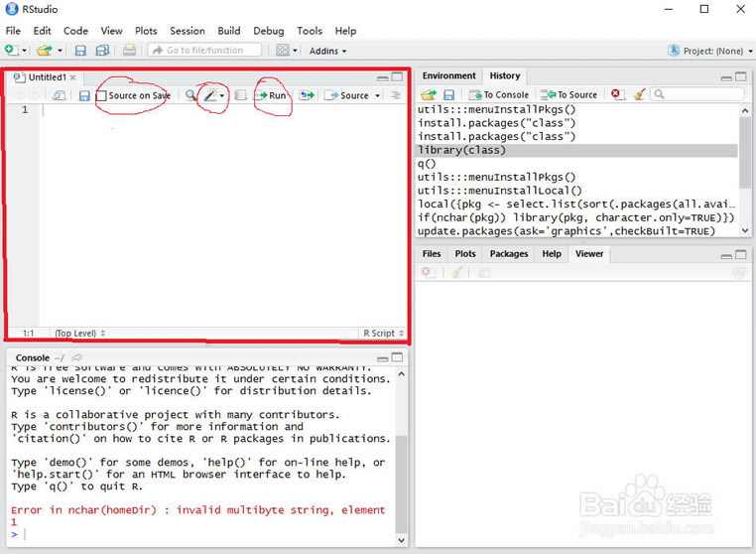
Task: Click the Find/Replace magnifier icon
Action: [x=191, y=95]
